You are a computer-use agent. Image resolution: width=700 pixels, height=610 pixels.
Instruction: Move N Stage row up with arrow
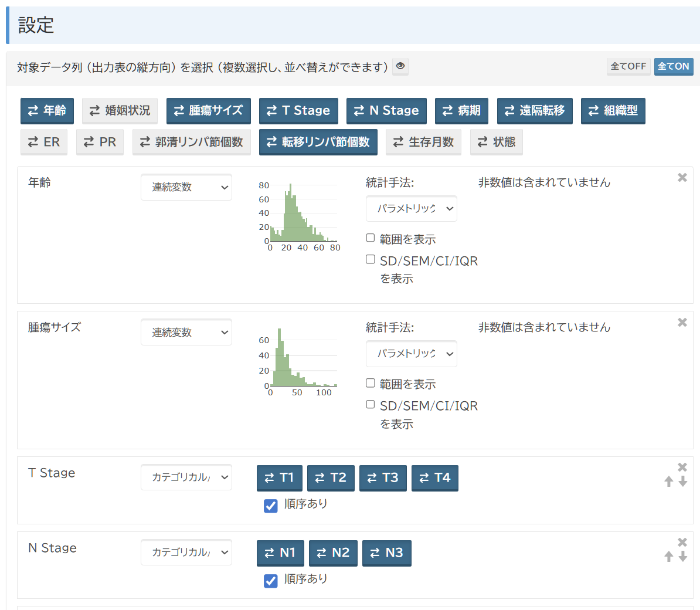[668, 557]
